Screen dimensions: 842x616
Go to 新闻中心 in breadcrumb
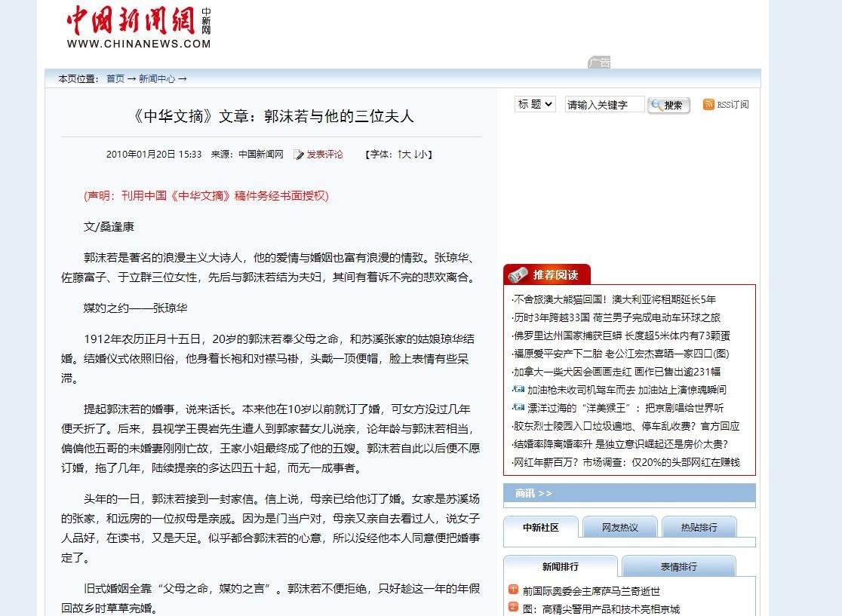(x=157, y=79)
